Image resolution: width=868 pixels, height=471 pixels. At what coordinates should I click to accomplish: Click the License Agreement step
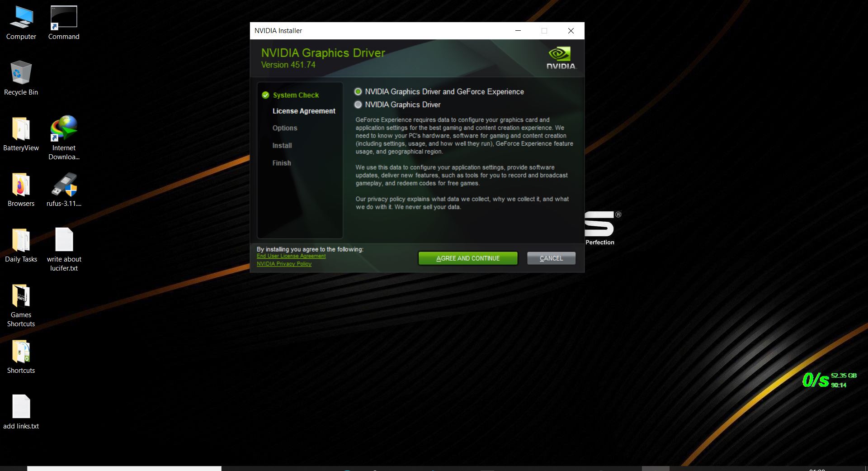304,111
